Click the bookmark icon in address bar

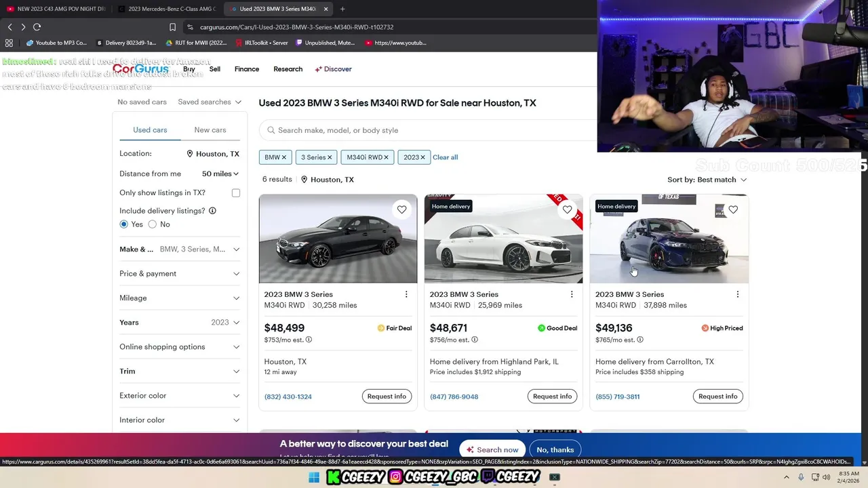pos(172,27)
